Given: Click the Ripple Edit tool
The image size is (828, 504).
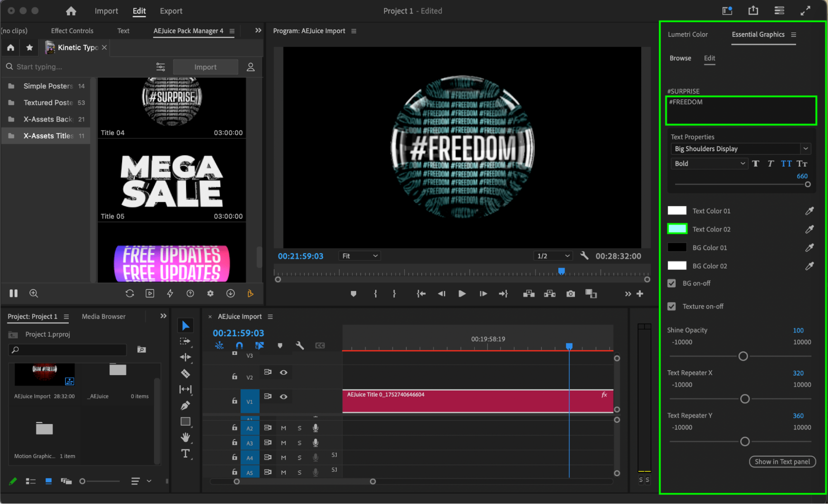Looking at the screenshot, I should [185, 357].
